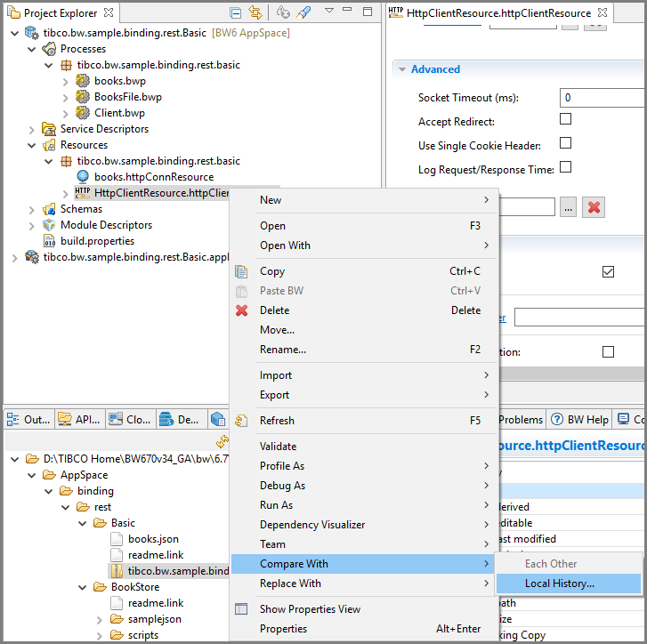Click Copy icon in context menu
This screenshot has width=647, height=644.
click(x=241, y=271)
